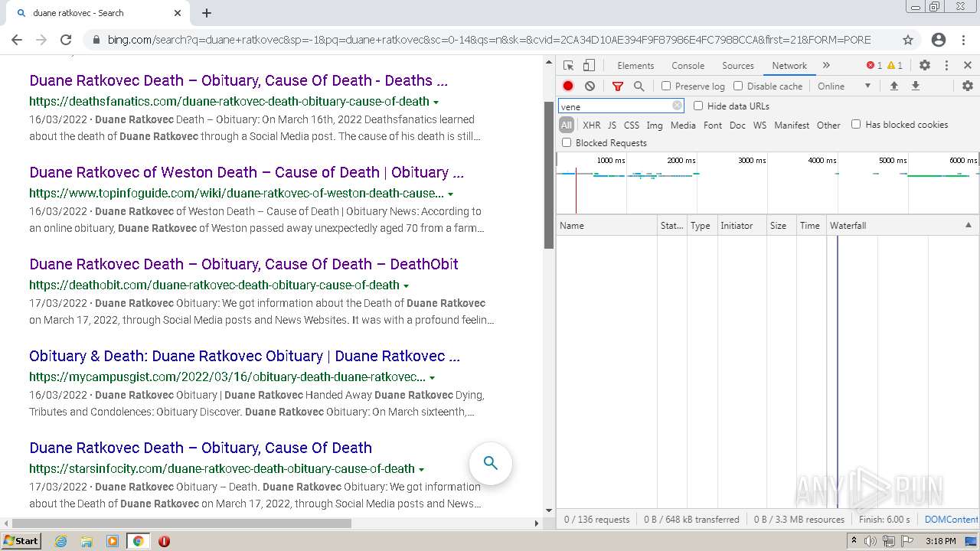
Task: Enable the Preserve log checkbox
Action: pos(666,86)
